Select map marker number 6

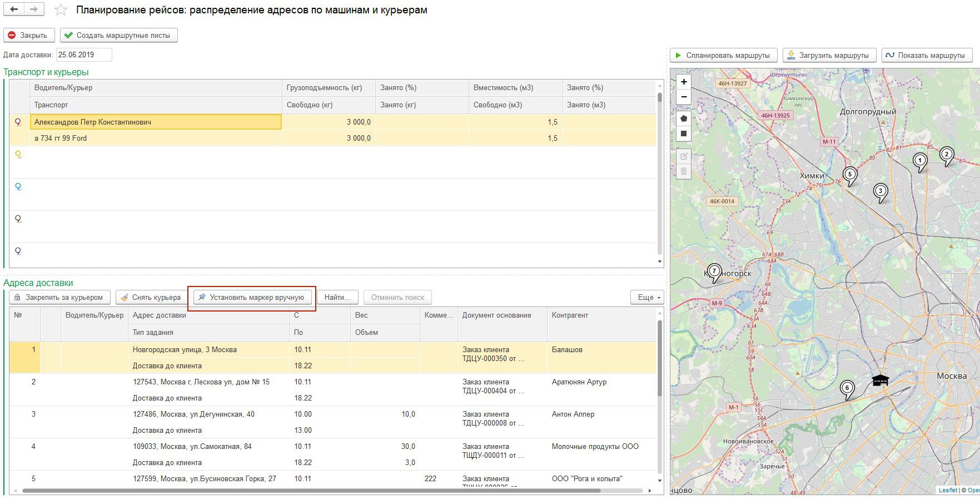coord(847,390)
